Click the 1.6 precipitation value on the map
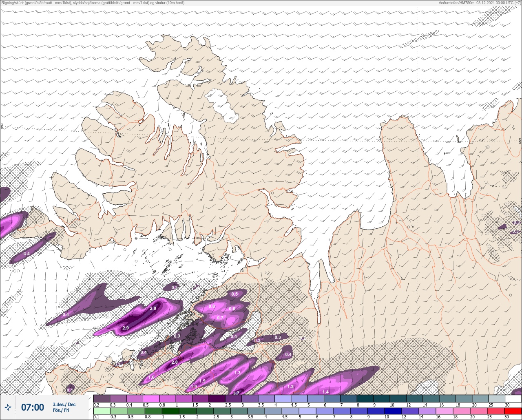Viewport: 522px width, 420px height. [151, 378]
